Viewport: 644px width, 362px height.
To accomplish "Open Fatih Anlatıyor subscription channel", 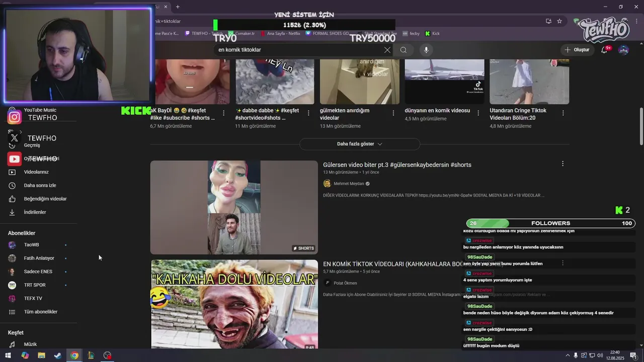I will coord(38,258).
